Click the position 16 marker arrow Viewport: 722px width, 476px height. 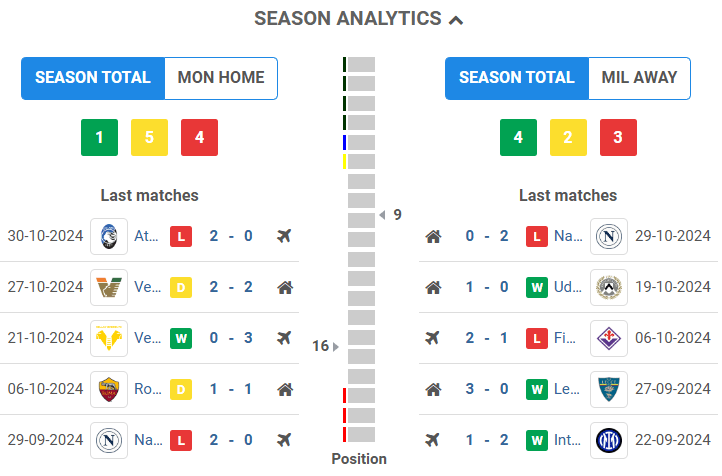coord(336,346)
